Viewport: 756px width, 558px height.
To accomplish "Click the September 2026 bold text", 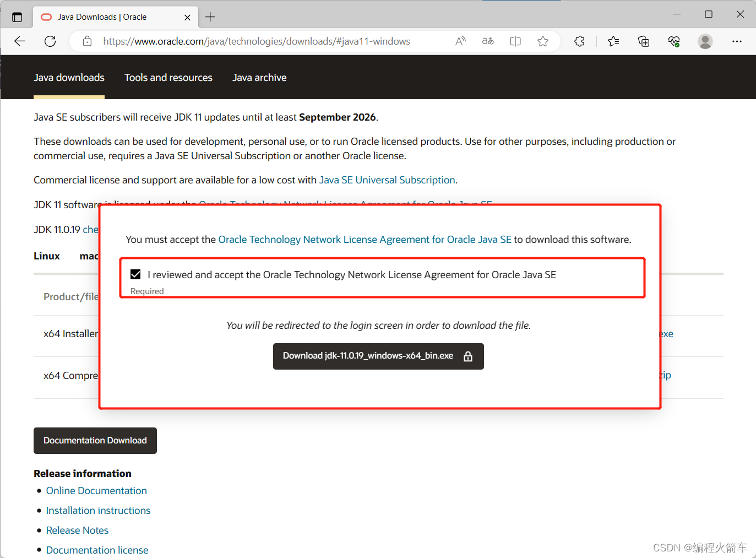I will click(338, 117).
